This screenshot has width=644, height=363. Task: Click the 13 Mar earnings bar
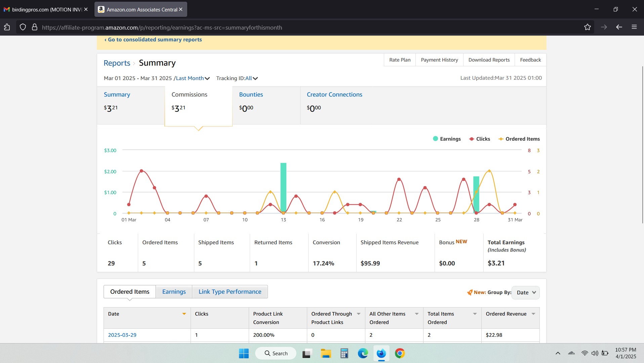(x=283, y=188)
